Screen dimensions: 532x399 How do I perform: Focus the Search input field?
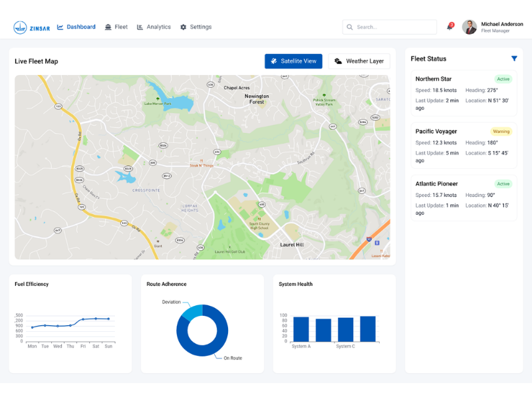click(390, 27)
